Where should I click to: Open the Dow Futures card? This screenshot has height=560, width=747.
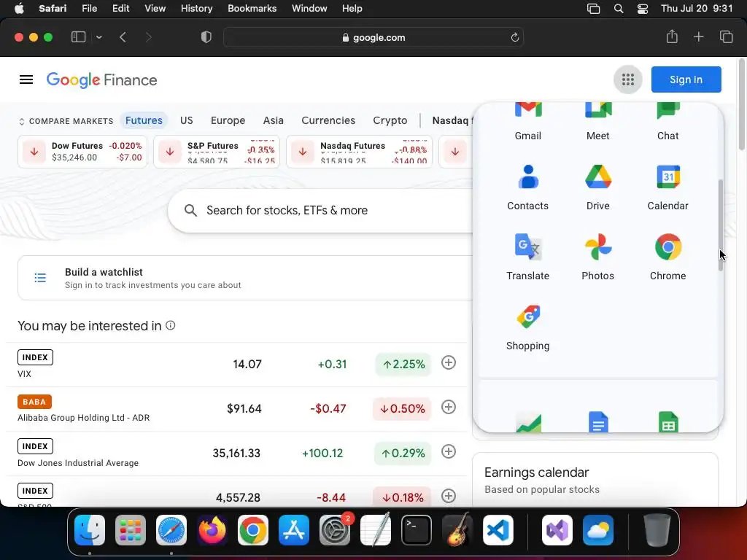[x=82, y=152]
